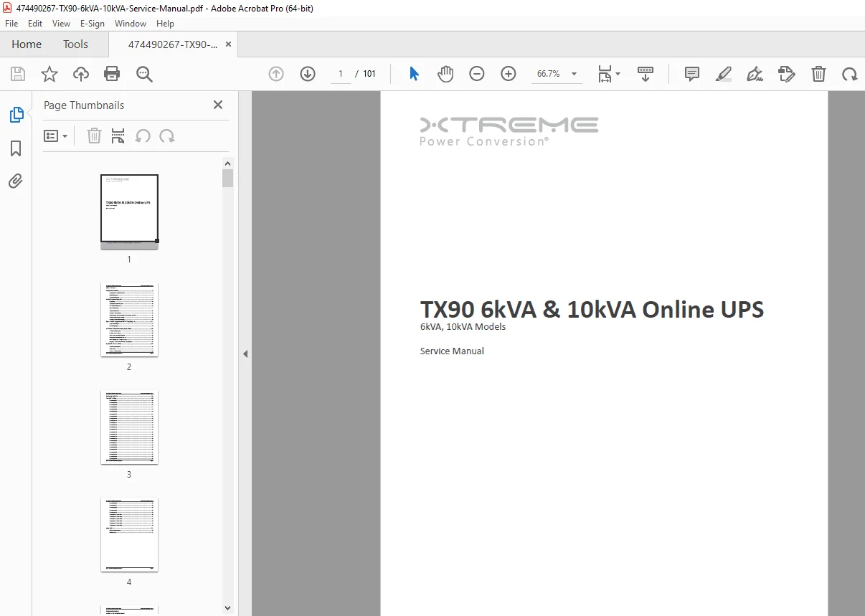Rotate clockwise in the thumbnails panel

pos(167,136)
